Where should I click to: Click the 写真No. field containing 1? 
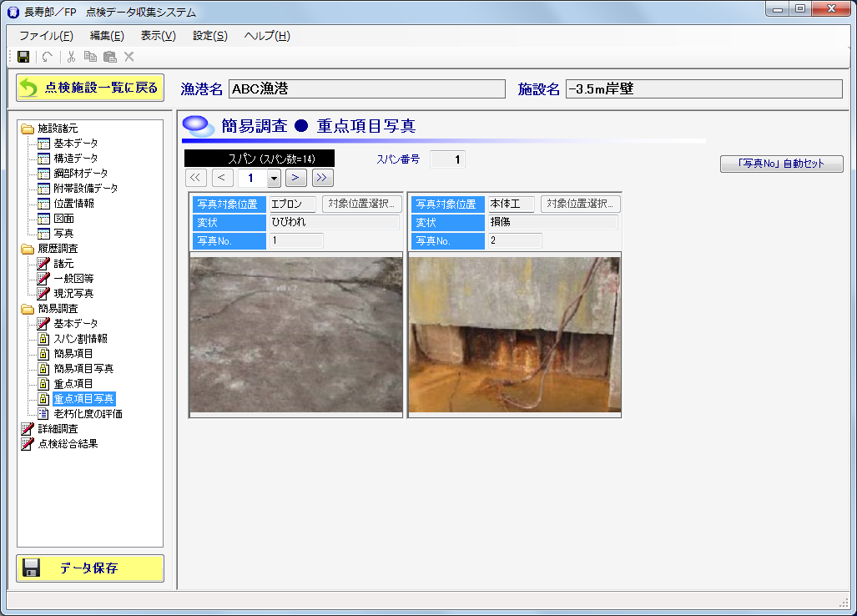(295, 241)
